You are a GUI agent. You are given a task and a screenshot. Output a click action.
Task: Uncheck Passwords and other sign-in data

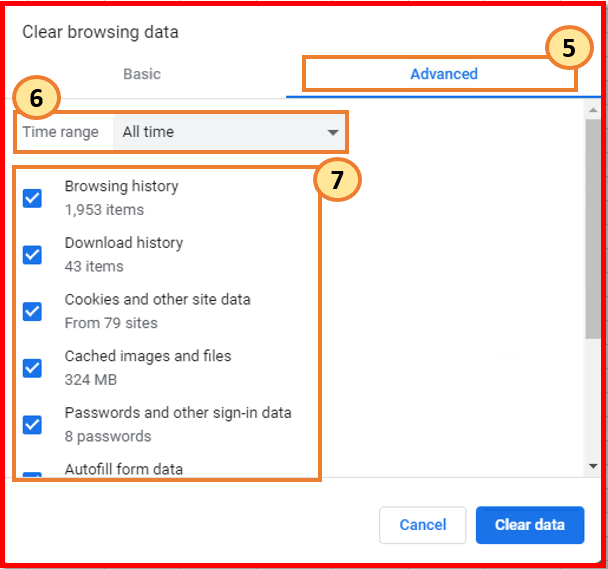tap(33, 424)
